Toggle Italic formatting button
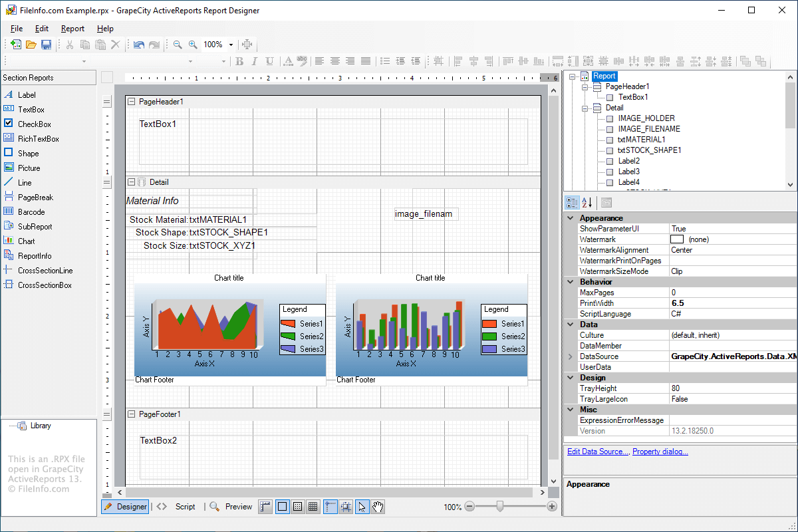The width and height of the screenshot is (798, 532). tap(254, 61)
